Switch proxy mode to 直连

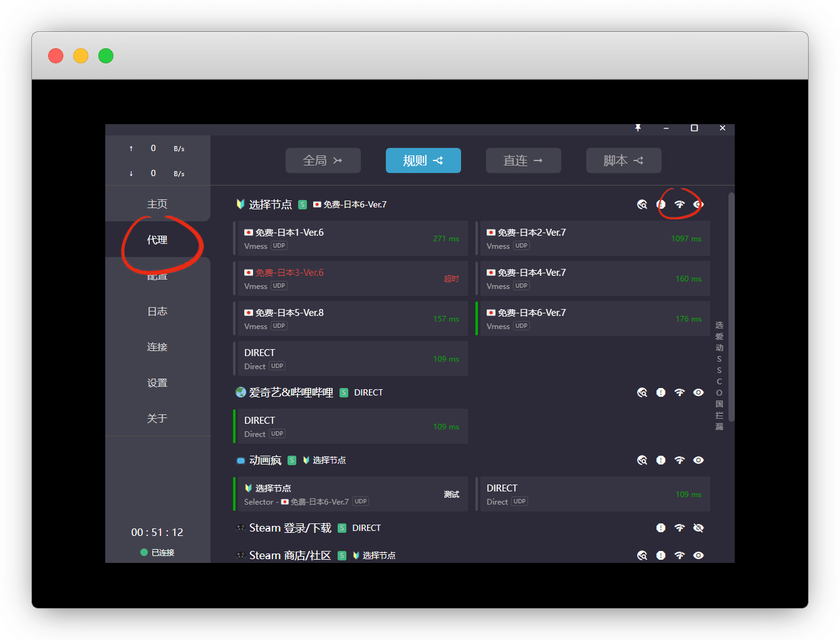[523, 160]
